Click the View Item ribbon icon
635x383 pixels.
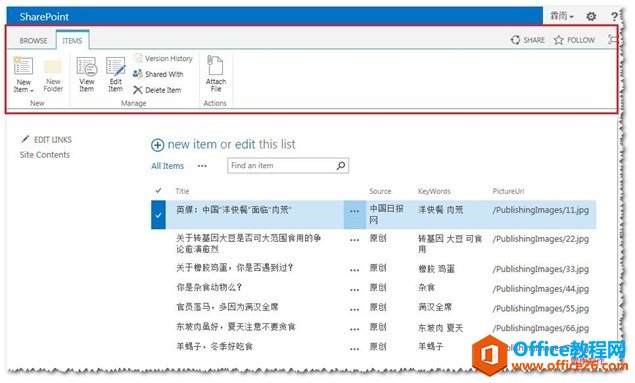(87, 74)
